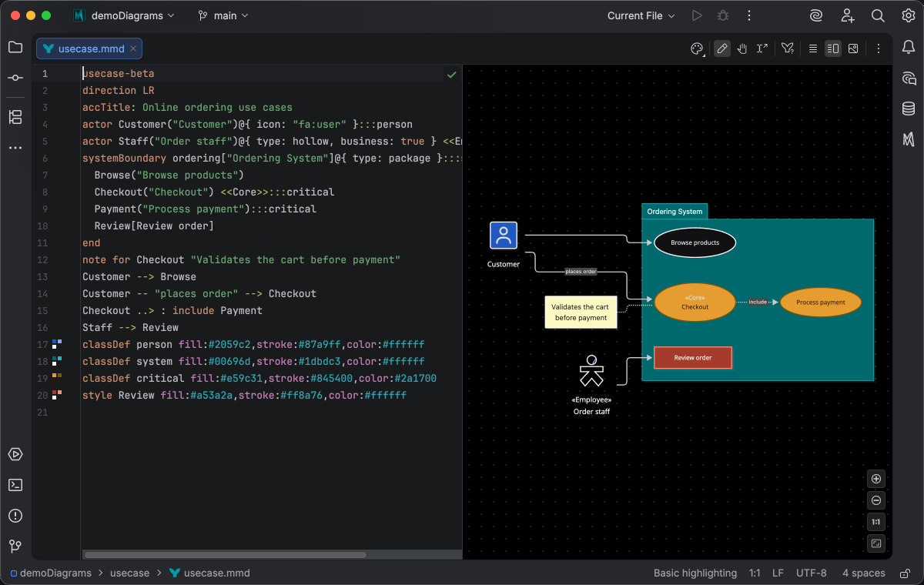Click the Browse products node in the diagram
924x585 pixels.
click(x=695, y=242)
